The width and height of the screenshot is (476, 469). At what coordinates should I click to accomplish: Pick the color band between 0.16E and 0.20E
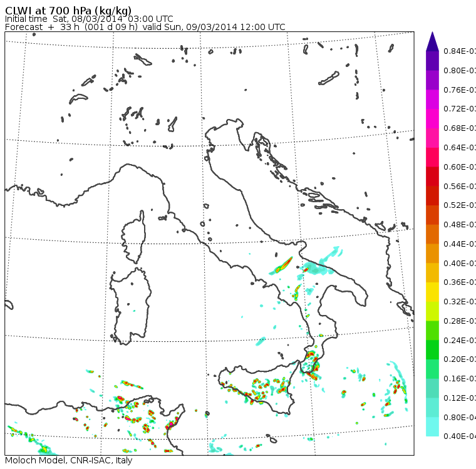pos(432,369)
